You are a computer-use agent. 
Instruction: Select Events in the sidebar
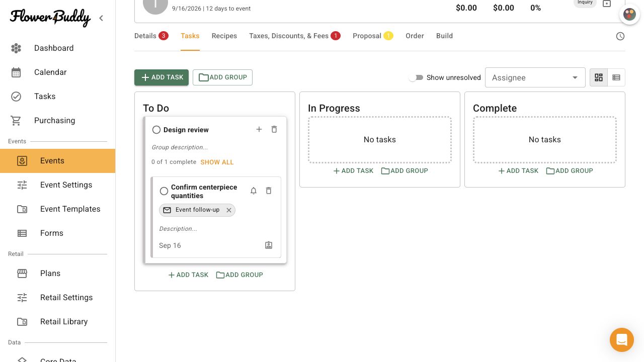click(57, 161)
